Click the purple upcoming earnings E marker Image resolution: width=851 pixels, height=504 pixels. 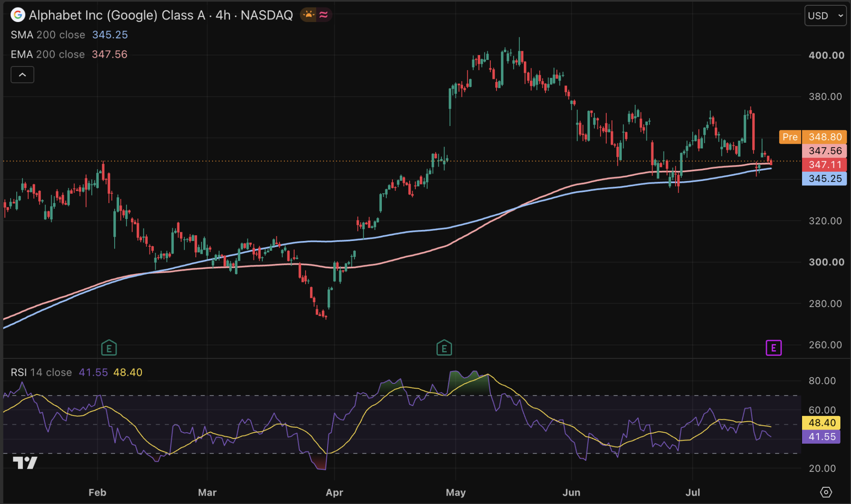[773, 348]
